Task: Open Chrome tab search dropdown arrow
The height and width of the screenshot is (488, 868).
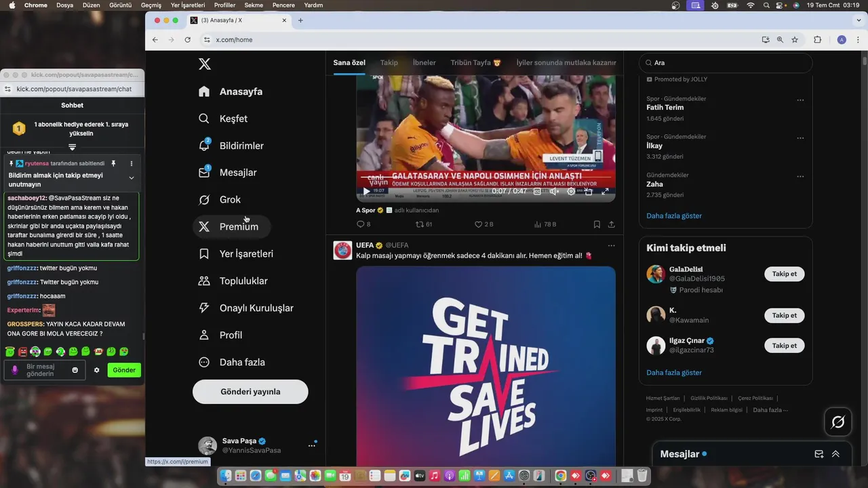Action: click(859, 20)
